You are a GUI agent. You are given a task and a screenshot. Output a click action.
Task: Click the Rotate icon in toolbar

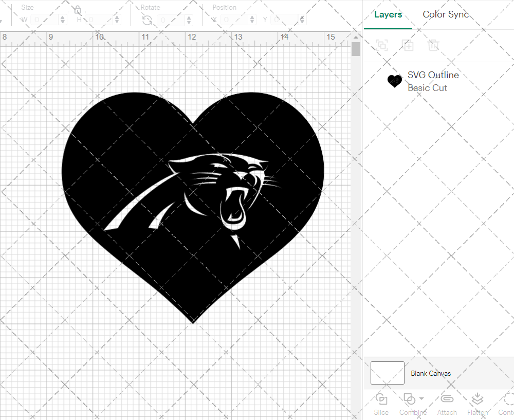pos(147,20)
